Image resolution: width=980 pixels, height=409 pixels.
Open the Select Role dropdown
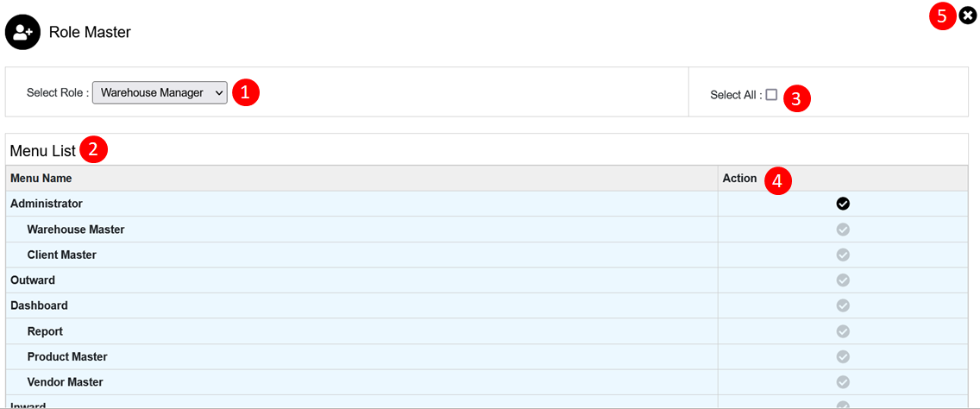[160, 92]
